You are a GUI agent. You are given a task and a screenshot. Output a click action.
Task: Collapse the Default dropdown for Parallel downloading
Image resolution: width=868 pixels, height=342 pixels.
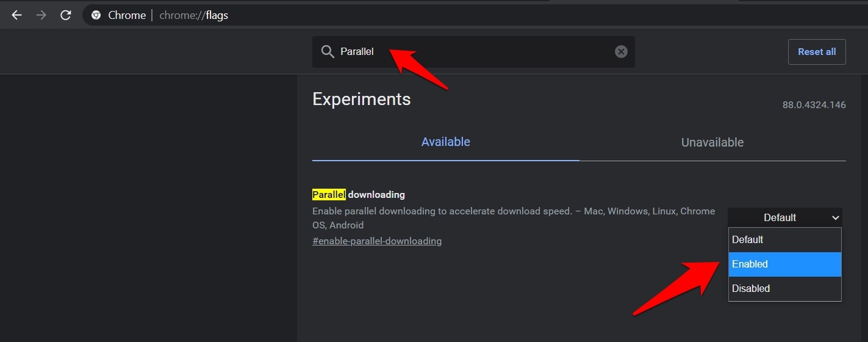coord(785,217)
